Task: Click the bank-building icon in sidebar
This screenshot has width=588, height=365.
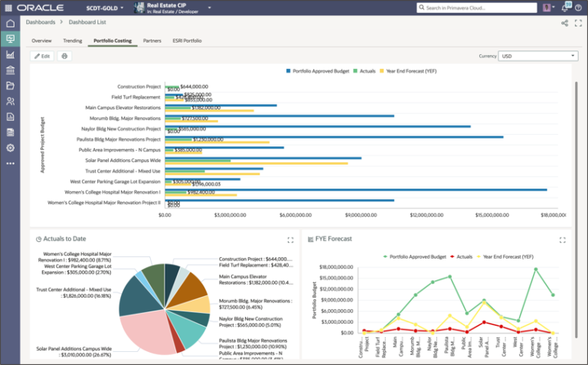Action: 10,70
